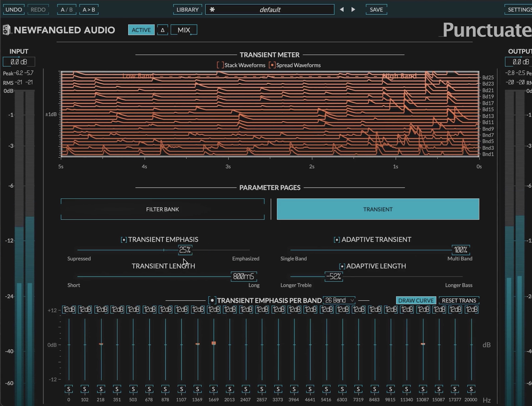Solo the 2857 Hz band
The width and height of the screenshot is (532, 406).
click(262, 389)
